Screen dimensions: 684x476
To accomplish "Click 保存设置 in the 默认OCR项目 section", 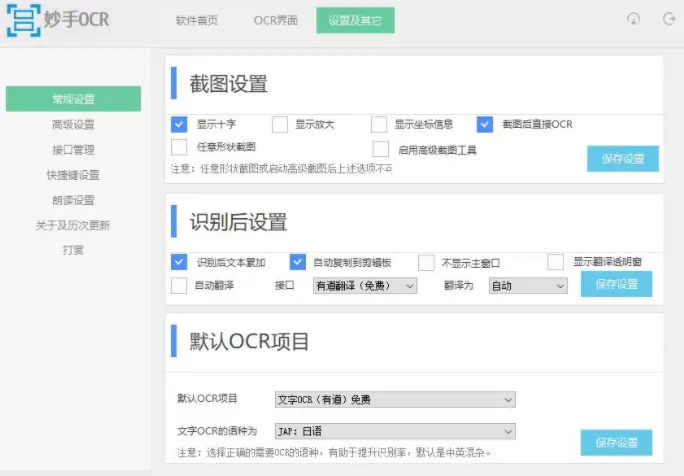I will (616, 443).
